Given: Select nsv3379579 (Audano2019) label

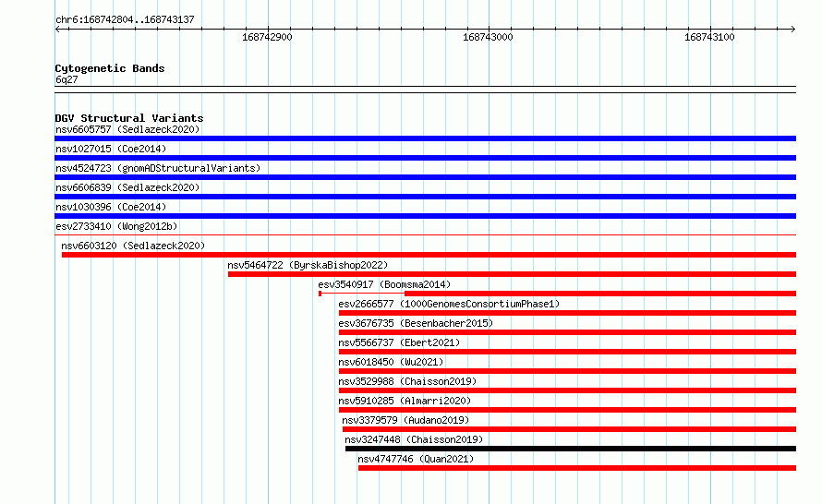Looking at the screenshot, I should (x=405, y=420).
